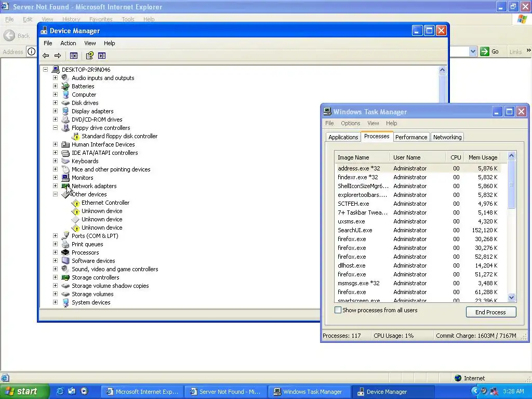The height and width of the screenshot is (399, 532).
Task: Click the Server Not Found taskbar button
Action: (225, 392)
